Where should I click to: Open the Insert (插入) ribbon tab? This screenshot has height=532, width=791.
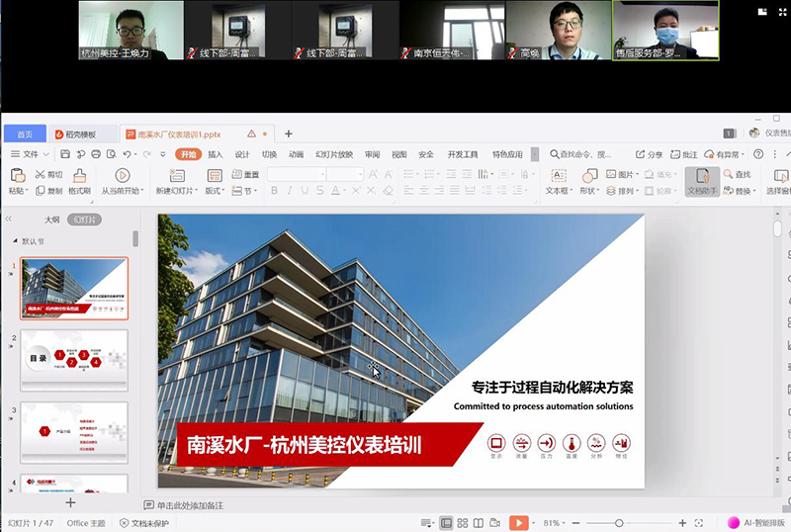coord(215,154)
